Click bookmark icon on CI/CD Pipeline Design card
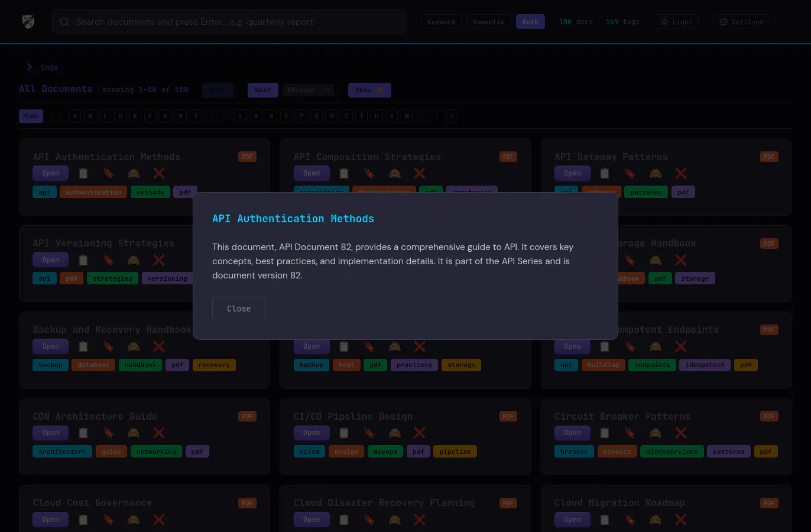 point(369,433)
